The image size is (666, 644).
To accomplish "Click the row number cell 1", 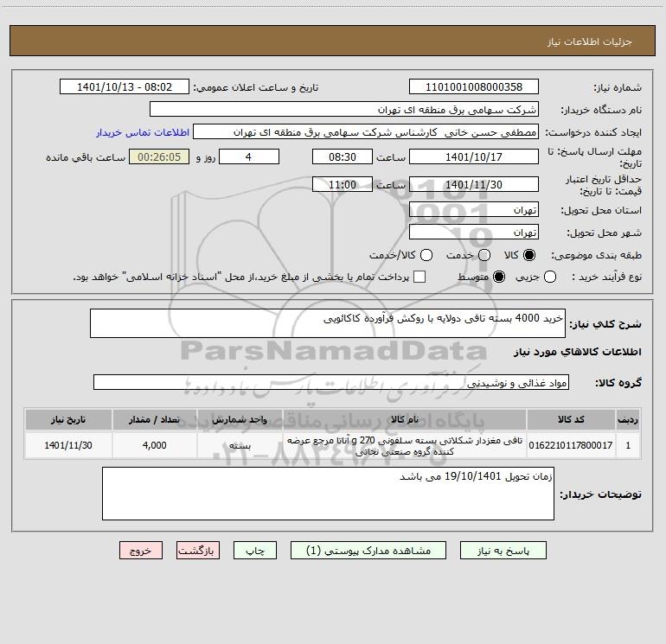I will [x=628, y=445].
